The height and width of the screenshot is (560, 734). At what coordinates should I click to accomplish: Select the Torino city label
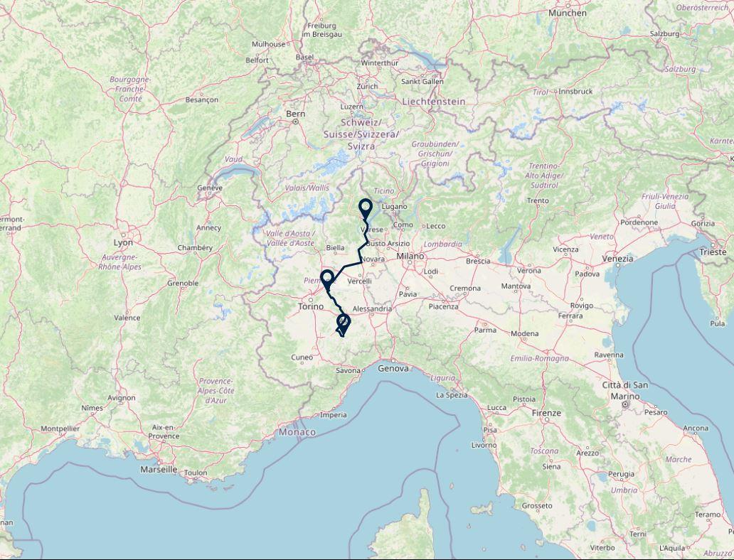click(x=311, y=306)
